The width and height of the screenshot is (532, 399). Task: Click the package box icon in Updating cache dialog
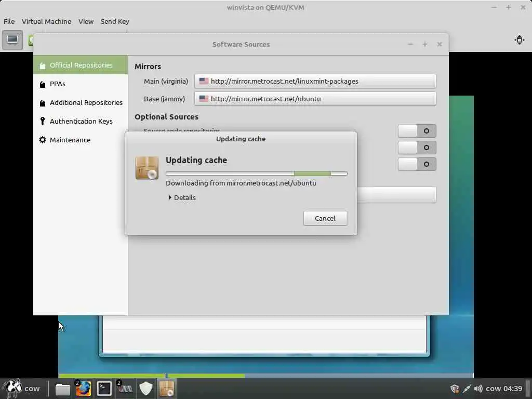click(147, 168)
